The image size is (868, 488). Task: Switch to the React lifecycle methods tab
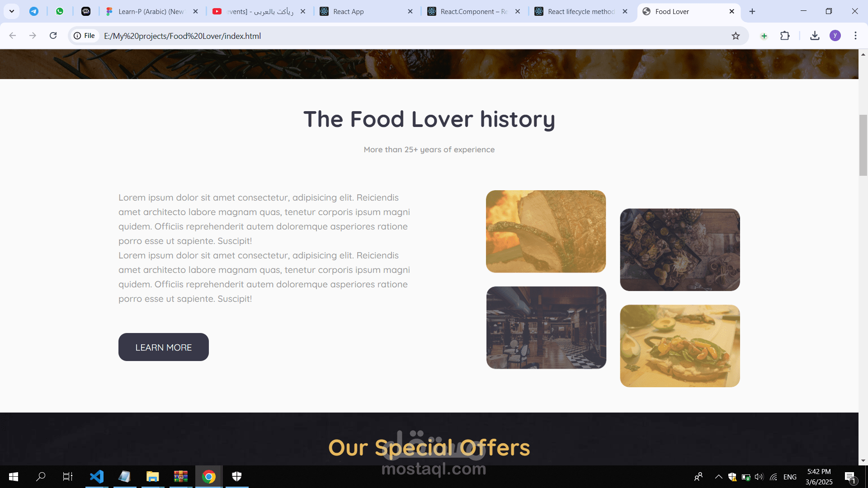(581, 11)
